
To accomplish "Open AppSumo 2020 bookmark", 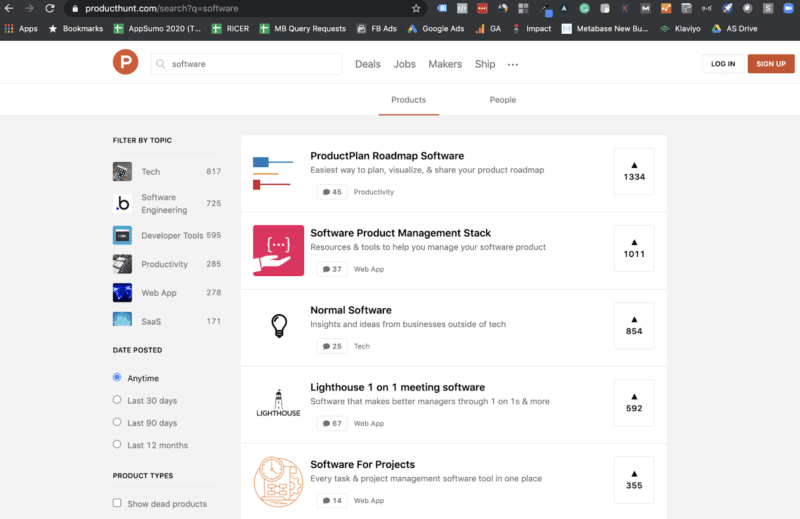I will (157, 29).
